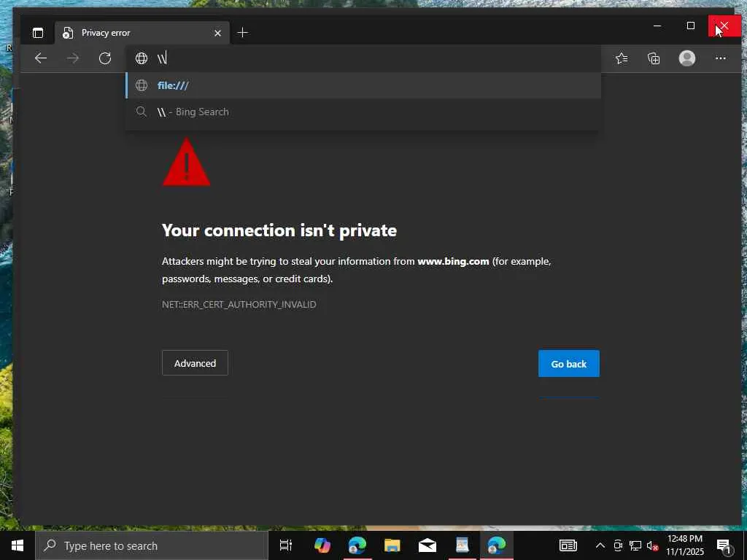Open the profile avatar

point(687,58)
